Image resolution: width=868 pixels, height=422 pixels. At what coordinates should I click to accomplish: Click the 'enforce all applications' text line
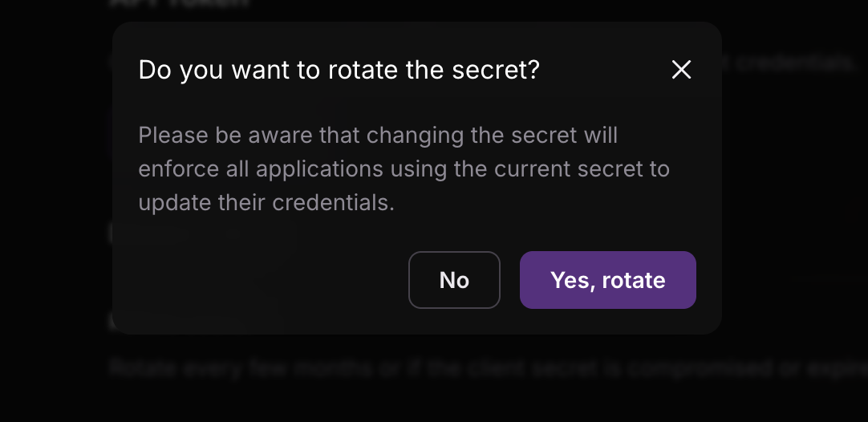click(x=404, y=168)
